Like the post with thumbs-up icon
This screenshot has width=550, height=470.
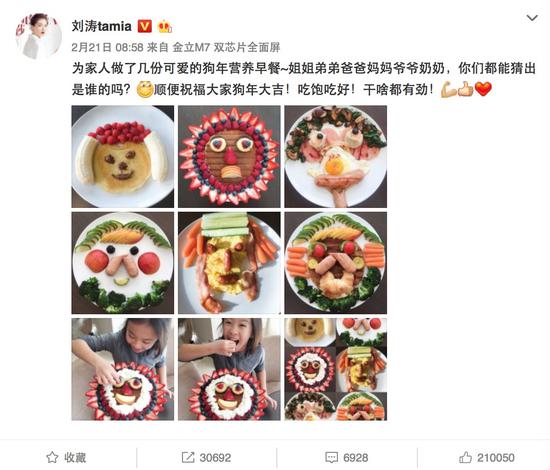pyautogui.click(x=465, y=457)
